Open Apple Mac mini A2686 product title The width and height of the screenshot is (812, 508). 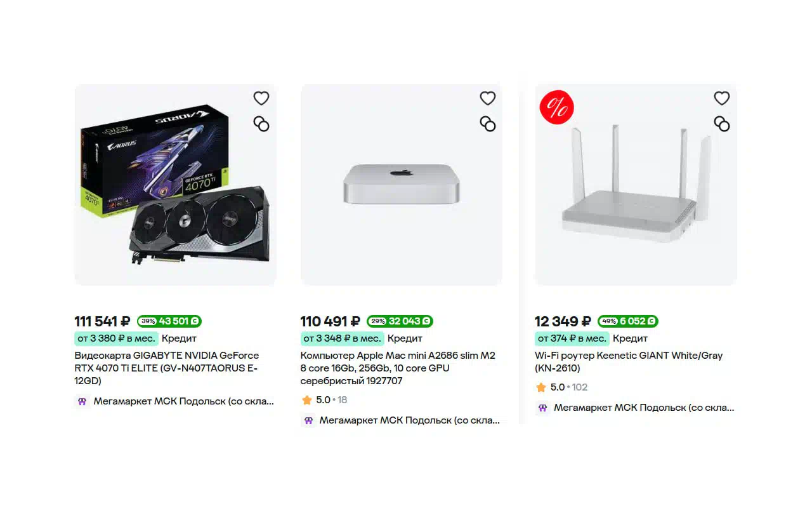[x=398, y=368]
